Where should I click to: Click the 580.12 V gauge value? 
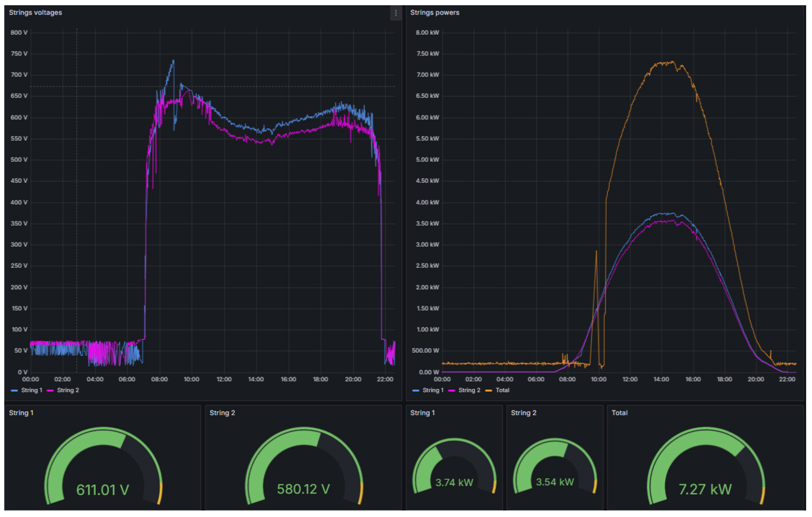[x=303, y=489]
